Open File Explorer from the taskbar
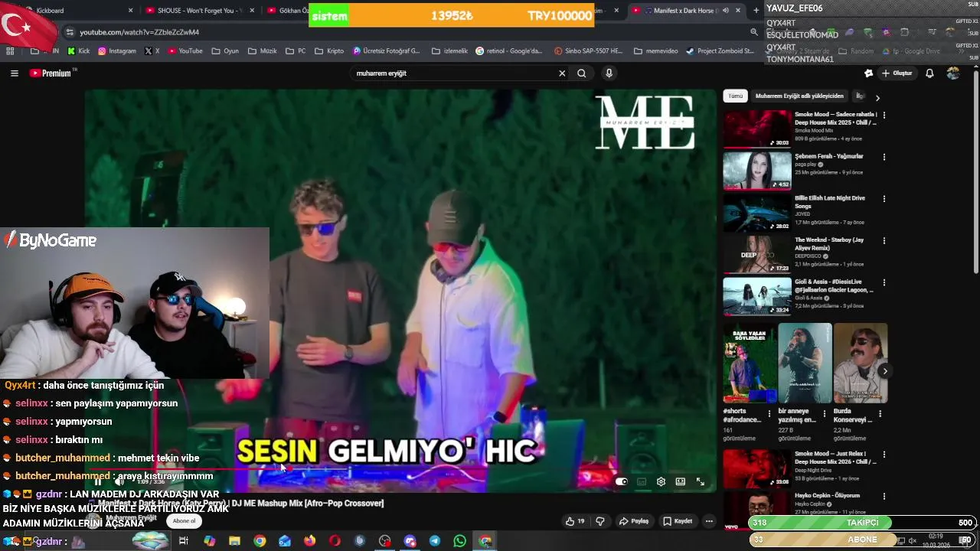 point(234,541)
